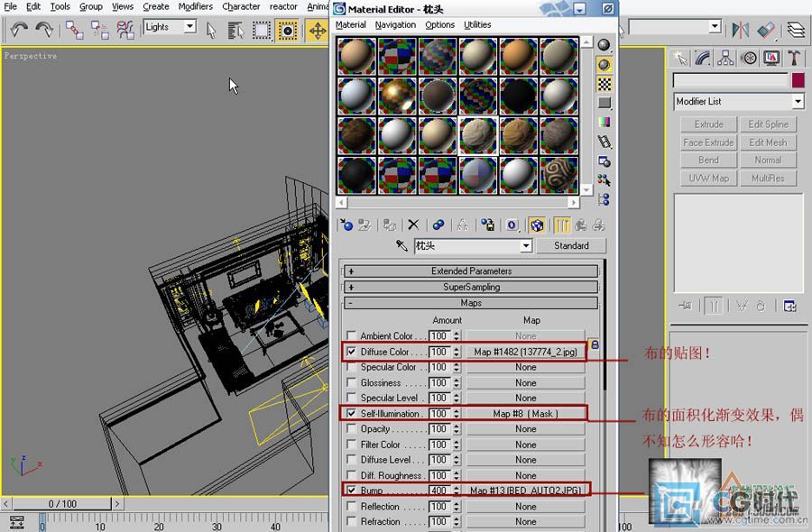
Task: Click the Video Color Check icon
Action: click(604, 122)
